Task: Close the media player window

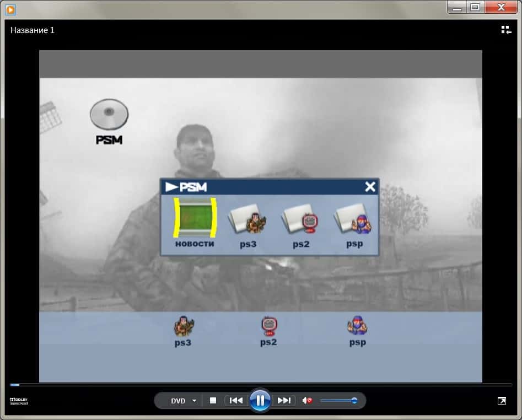Action: click(501, 7)
